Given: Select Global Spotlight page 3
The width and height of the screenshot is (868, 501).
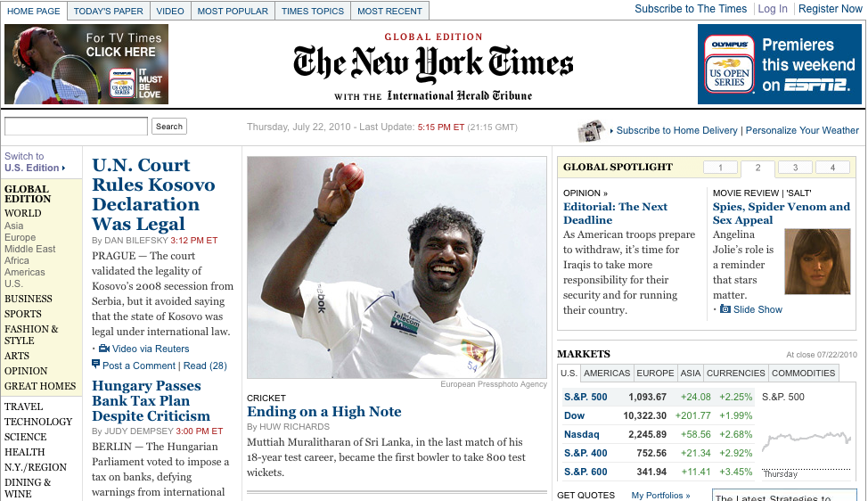Looking at the screenshot, I should (x=796, y=168).
